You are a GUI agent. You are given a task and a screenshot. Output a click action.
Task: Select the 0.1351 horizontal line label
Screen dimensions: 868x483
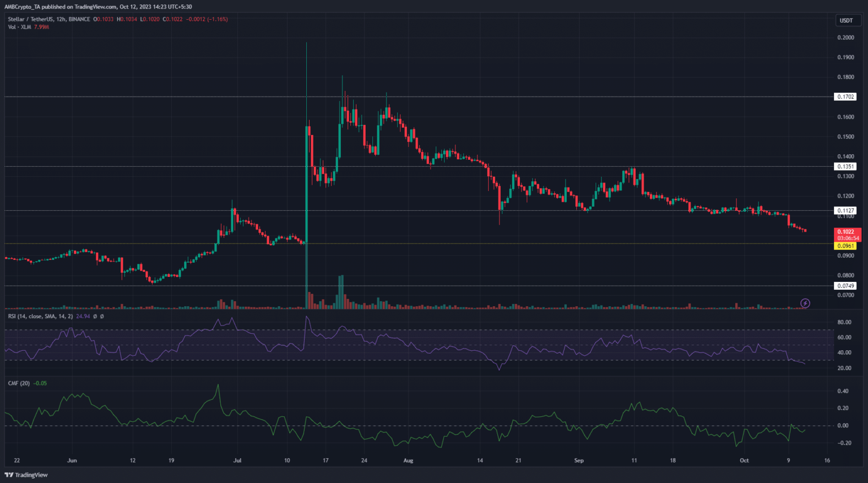845,167
